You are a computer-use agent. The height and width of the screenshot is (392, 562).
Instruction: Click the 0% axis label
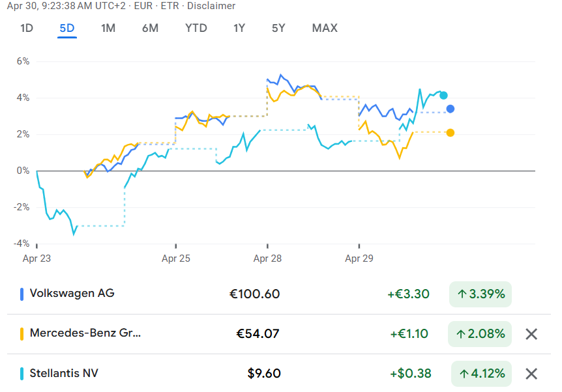point(23,171)
